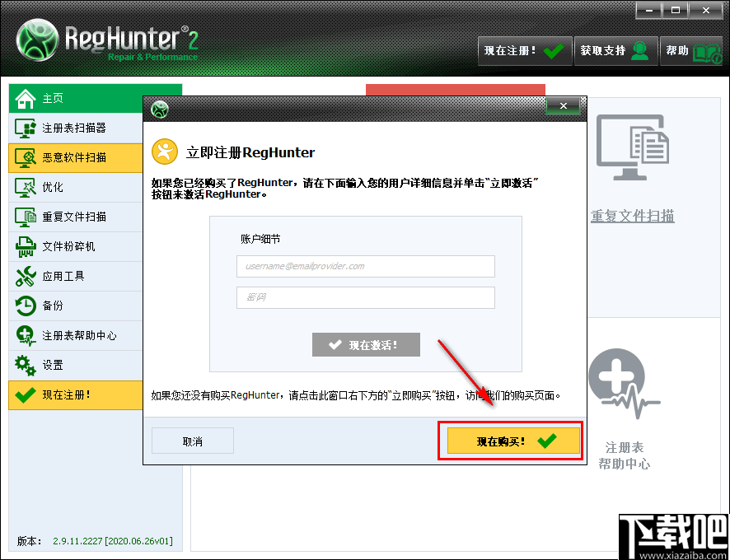Launch the 重复文件扫描 duplicate file scanner
The image size is (730, 560).
[74, 217]
